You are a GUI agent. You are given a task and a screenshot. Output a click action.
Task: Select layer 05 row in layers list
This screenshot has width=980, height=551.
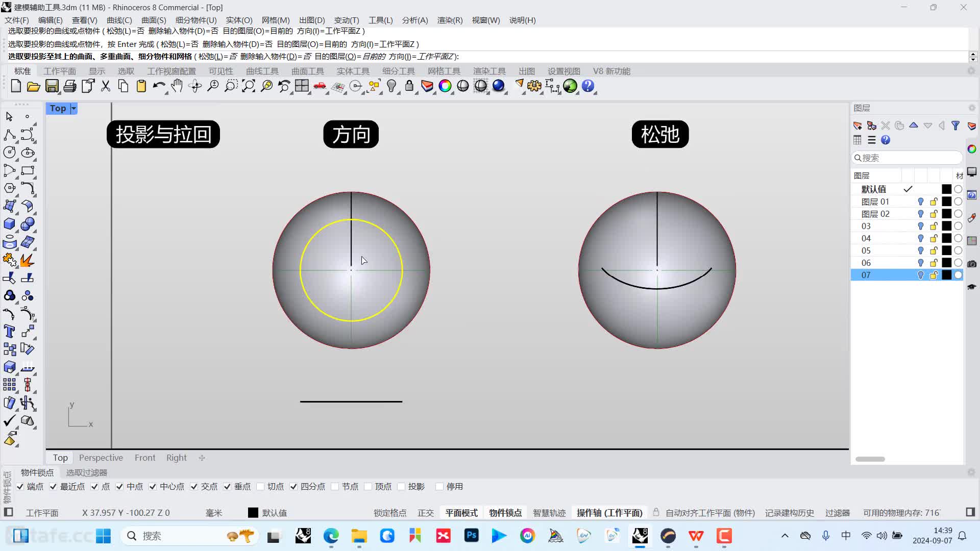click(907, 251)
